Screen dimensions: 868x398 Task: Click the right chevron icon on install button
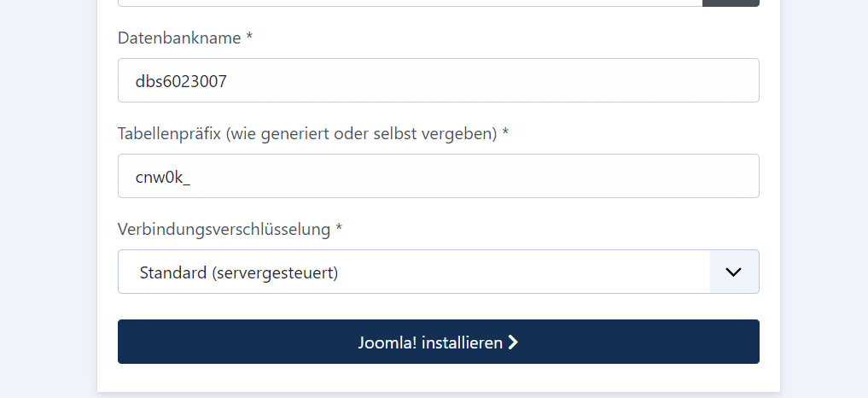point(513,342)
